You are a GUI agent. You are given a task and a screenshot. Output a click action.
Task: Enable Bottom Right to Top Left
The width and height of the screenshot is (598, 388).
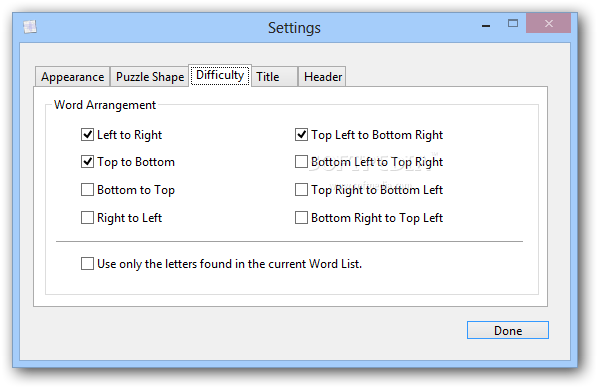(301, 217)
